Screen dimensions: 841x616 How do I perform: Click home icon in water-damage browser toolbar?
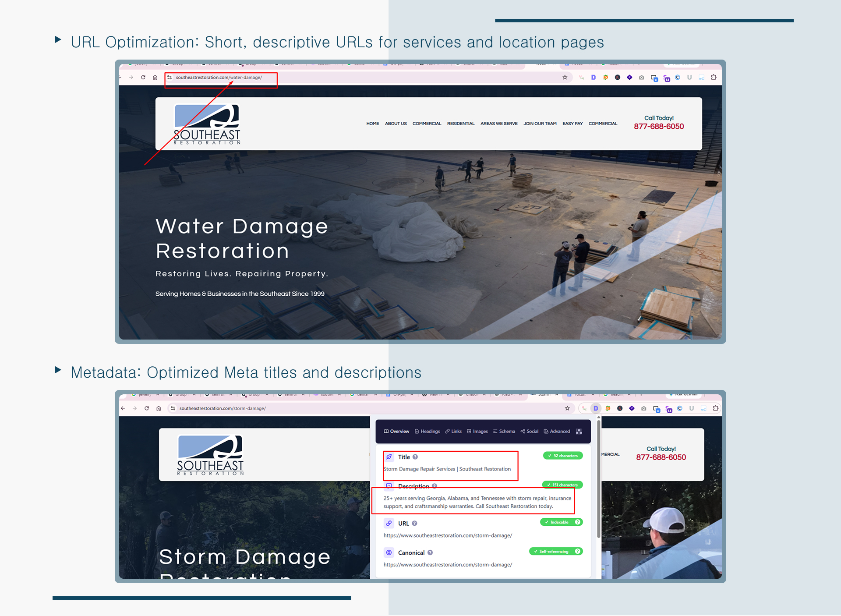155,78
